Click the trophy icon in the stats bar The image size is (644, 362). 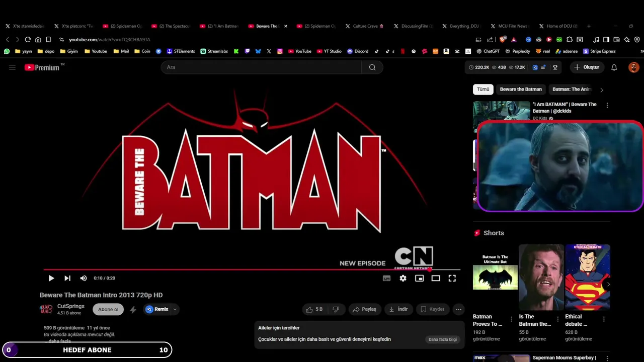555,67
